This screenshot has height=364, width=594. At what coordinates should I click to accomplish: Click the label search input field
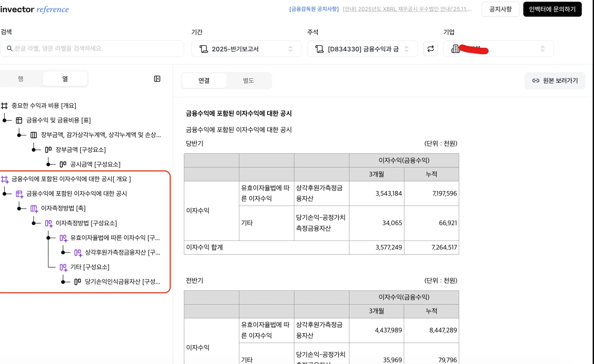pos(96,49)
